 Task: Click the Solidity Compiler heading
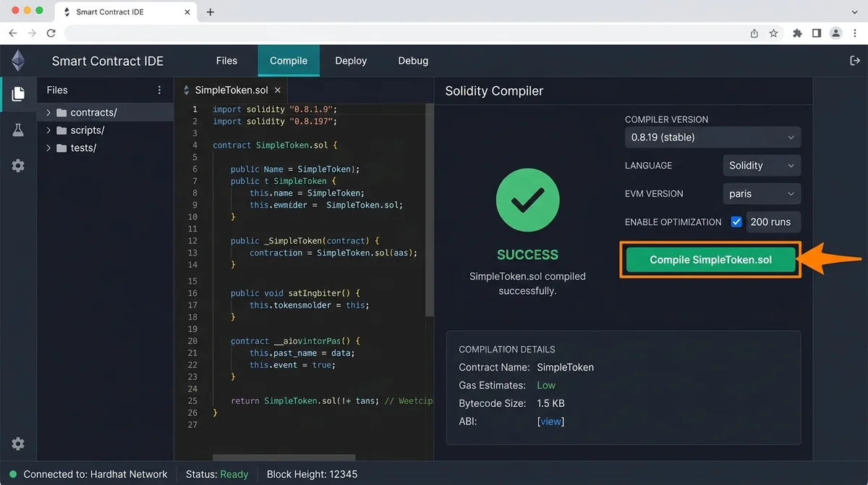tap(494, 91)
